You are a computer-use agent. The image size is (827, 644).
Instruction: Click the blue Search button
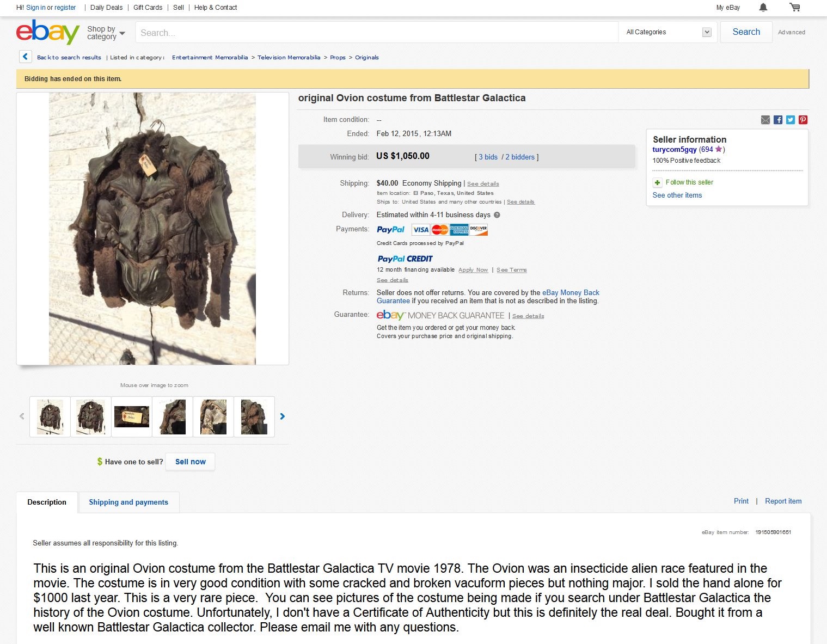pos(746,32)
